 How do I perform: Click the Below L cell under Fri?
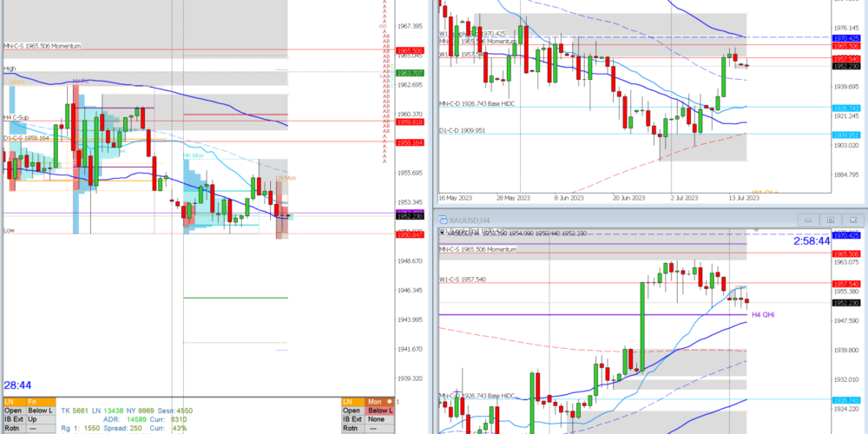[x=41, y=411]
